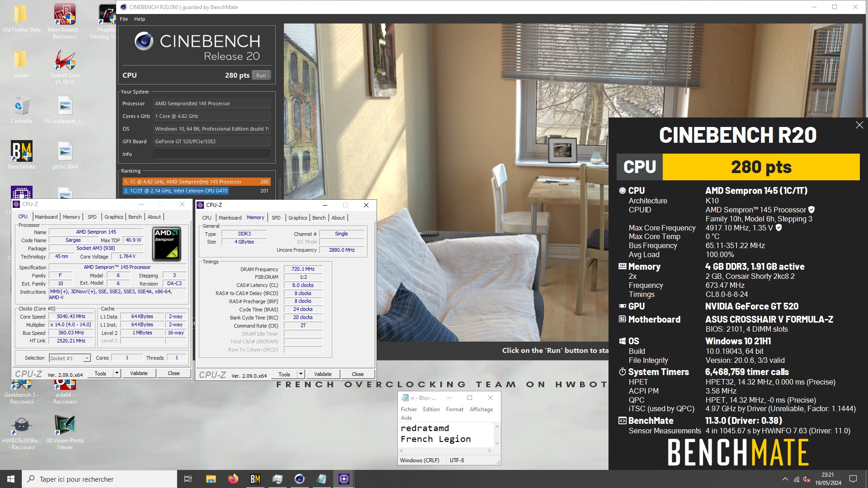Open HWBOTx265 Benchmark shortcut
Image resolution: width=868 pixels, height=488 pixels.
(21, 433)
